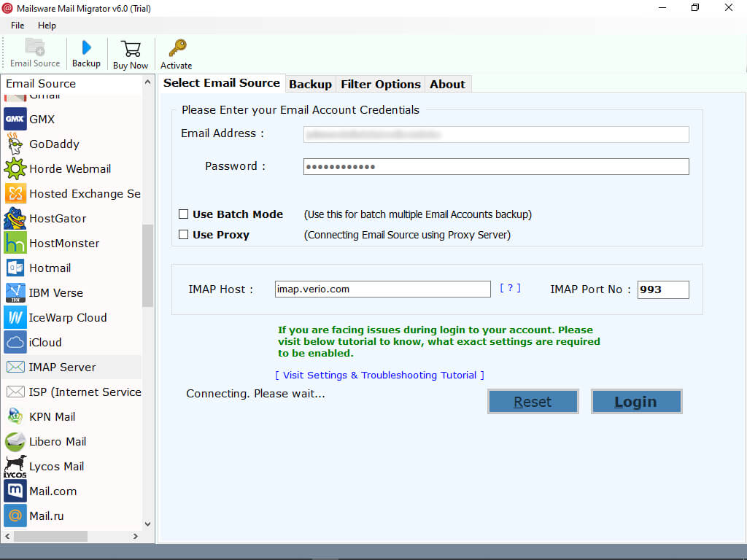The width and height of the screenshot is (747, 560).
Task: Select the GMX email source icon
Action: click(x=15, y=119)
